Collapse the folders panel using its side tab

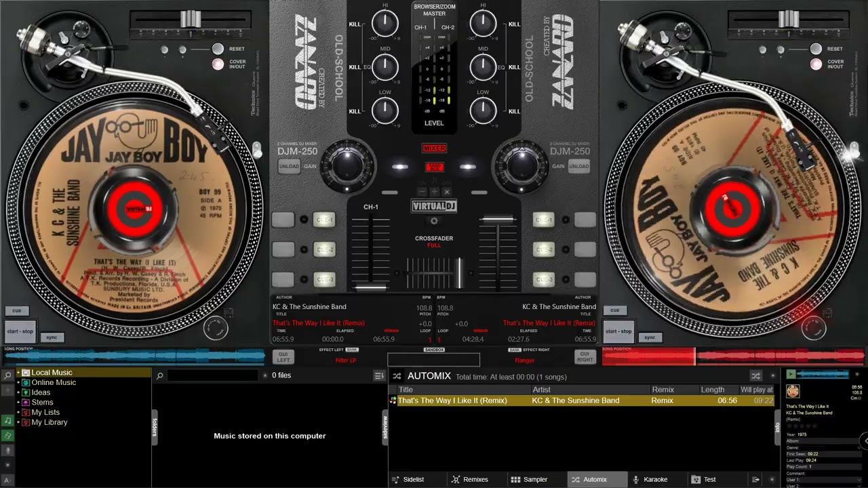(155, 427)
